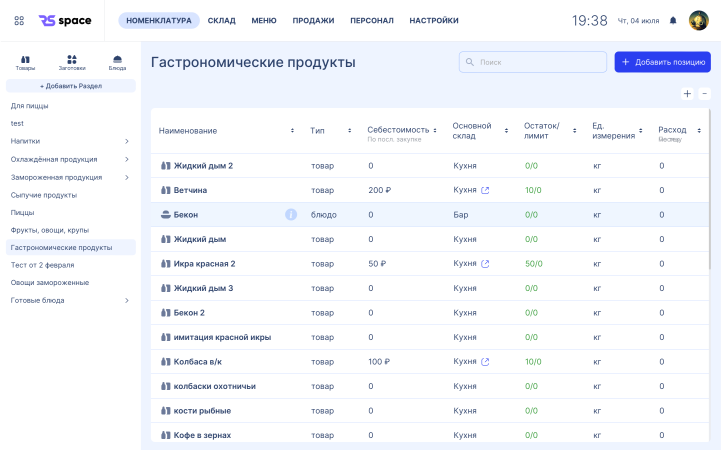Open the ПРОДАЖИ menu tab
Screen dimensions: 721x450
313,20
